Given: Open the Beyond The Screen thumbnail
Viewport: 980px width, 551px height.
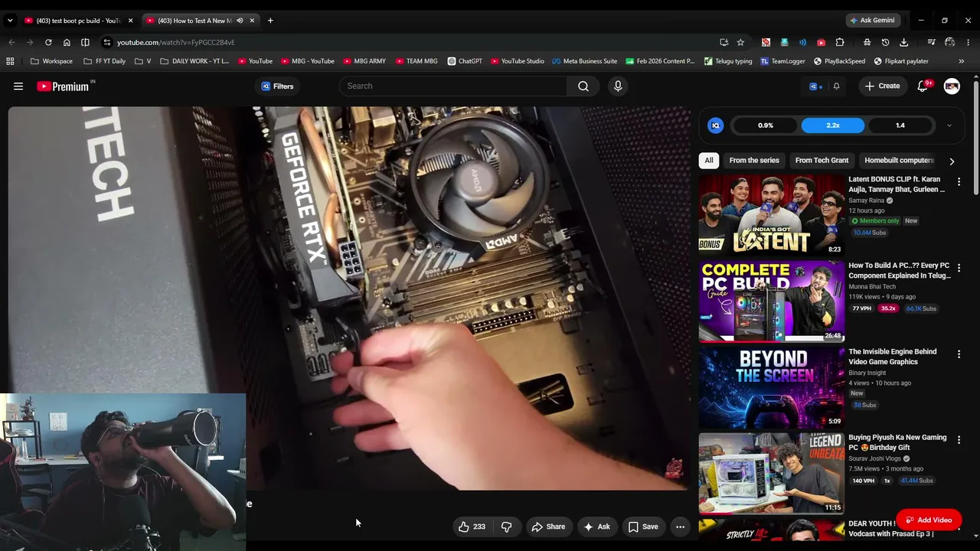Looking at the screenshot, I should [771, 387].
